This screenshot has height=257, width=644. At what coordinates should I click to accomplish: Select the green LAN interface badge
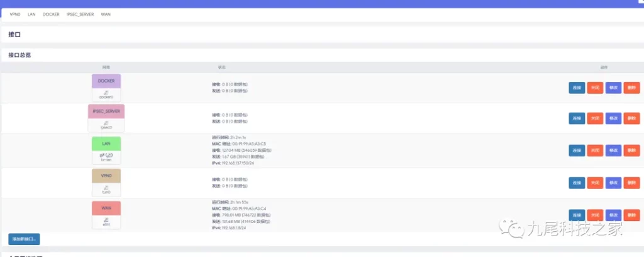point(106,143)
